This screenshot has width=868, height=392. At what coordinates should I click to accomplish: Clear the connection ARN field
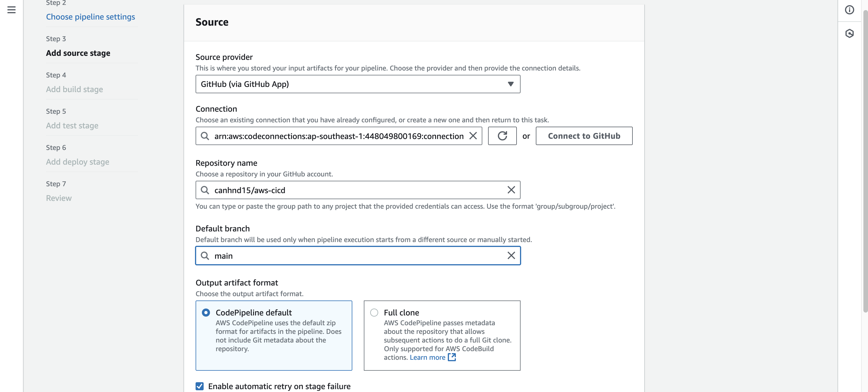(x=473, y=136)
